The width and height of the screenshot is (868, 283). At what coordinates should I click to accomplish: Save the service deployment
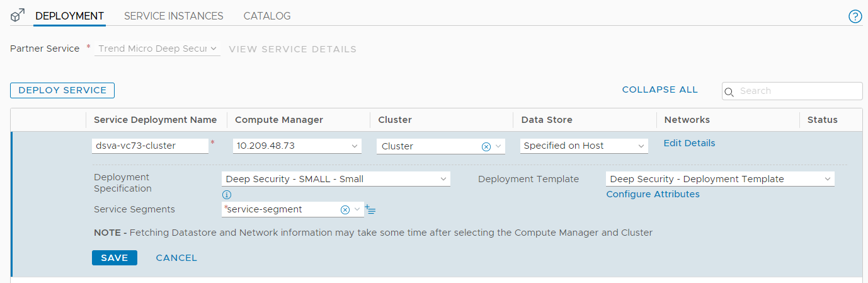coord(114,258)
